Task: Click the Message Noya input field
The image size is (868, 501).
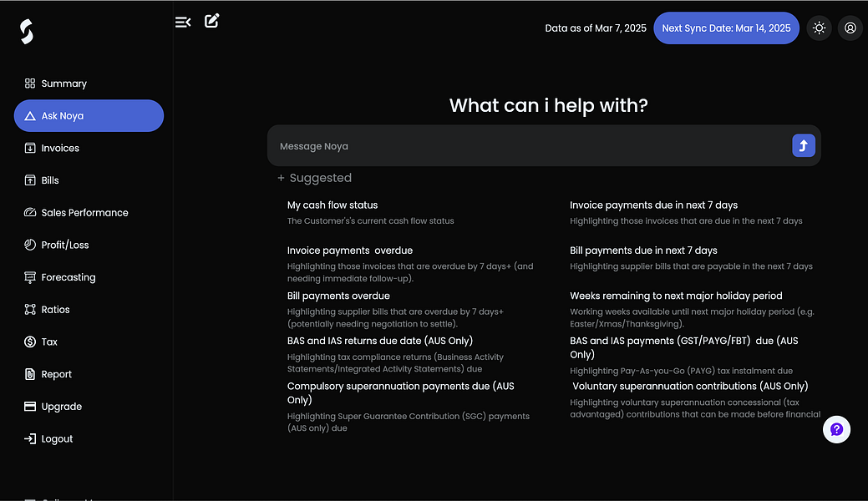Action: tap(518, 145)
